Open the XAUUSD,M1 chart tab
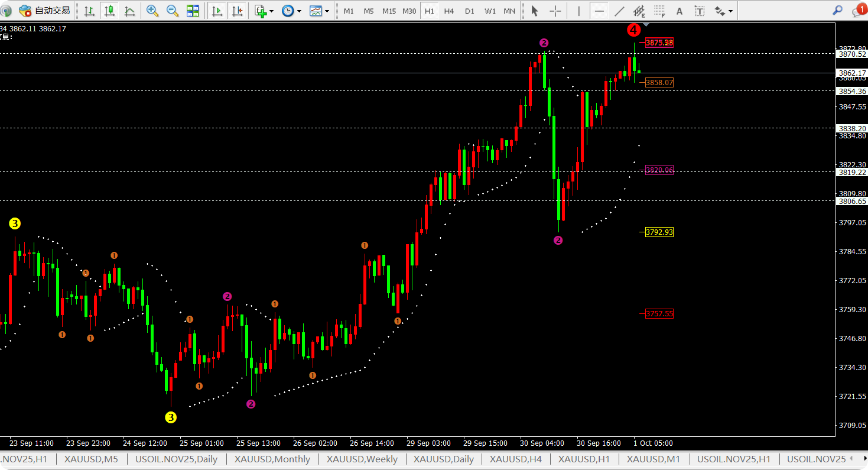Screen dimensions: 868x470 654,459
